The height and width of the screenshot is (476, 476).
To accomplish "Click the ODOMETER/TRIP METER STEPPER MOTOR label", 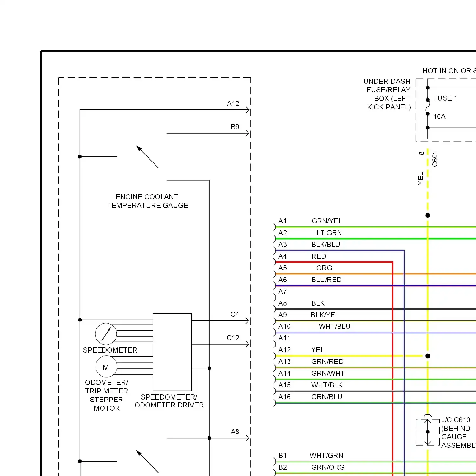I will coord(106,395).
